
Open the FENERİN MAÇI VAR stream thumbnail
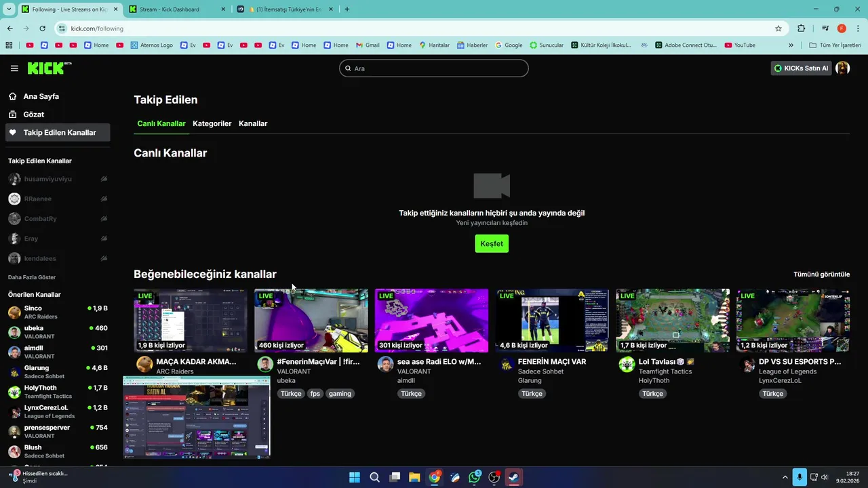[x=552, y=321]
